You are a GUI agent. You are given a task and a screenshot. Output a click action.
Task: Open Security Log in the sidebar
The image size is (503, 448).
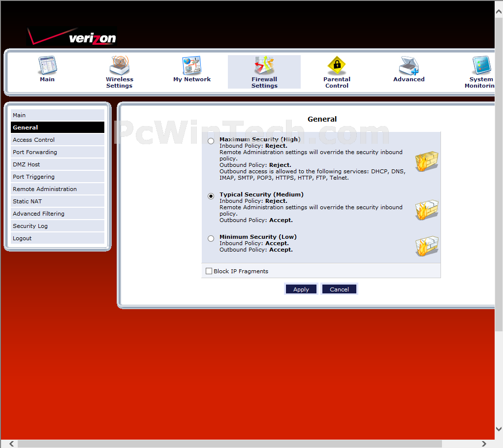coord(58,226)
